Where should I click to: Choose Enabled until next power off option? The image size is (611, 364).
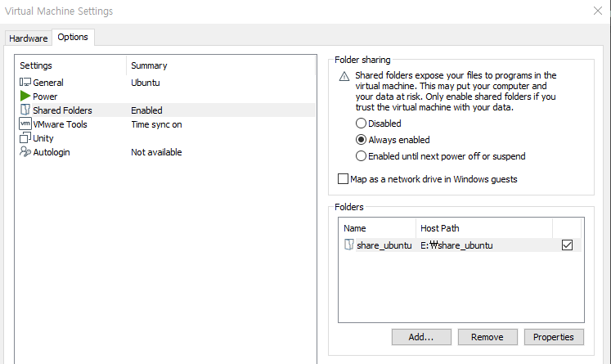click(x=361, y=156)
